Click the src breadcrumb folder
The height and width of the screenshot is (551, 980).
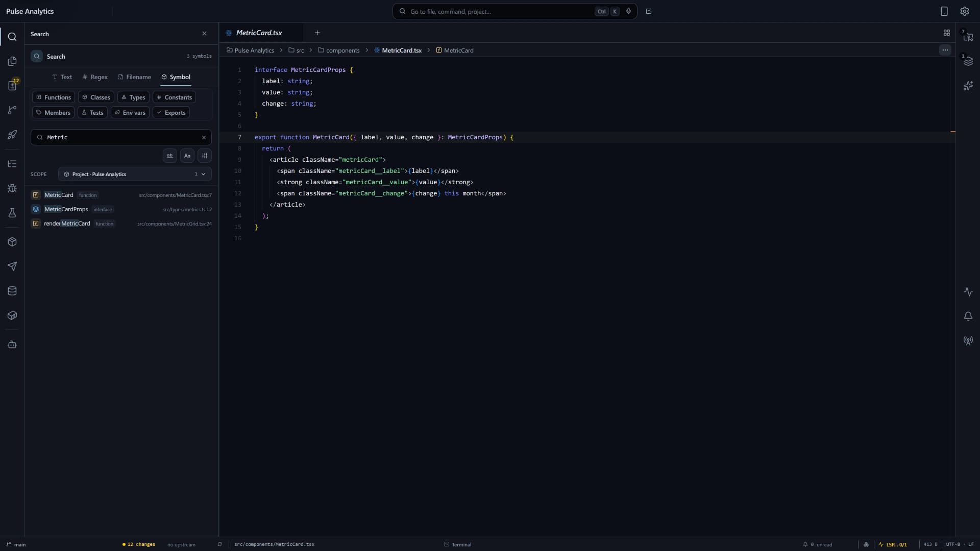(x=296, y=50)
